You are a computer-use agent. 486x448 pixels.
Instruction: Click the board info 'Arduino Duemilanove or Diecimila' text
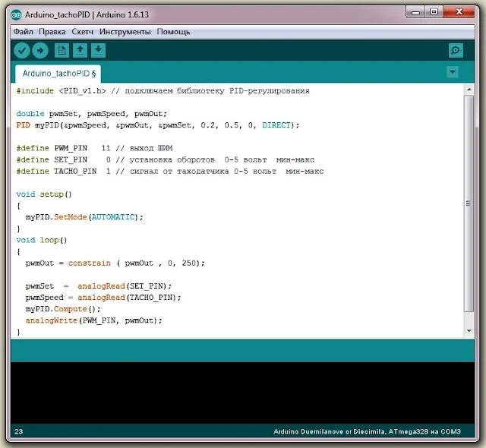click(x=329, y=431)
